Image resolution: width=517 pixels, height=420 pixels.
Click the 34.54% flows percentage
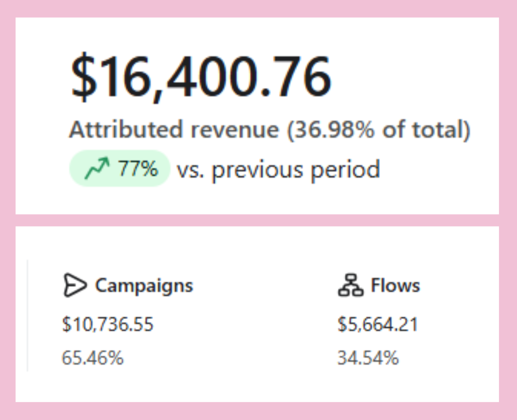click(x=368, y=358)
